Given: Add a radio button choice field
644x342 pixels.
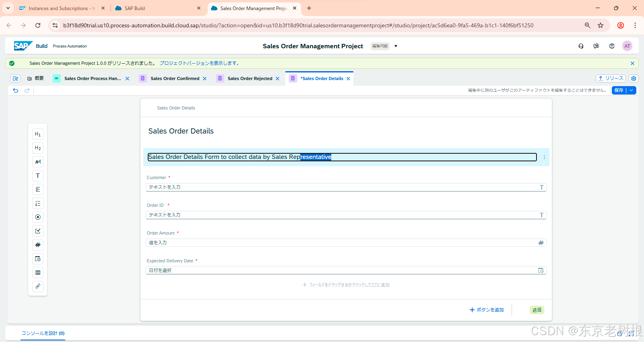Looking at the screenshot, I should coord(38,217).
